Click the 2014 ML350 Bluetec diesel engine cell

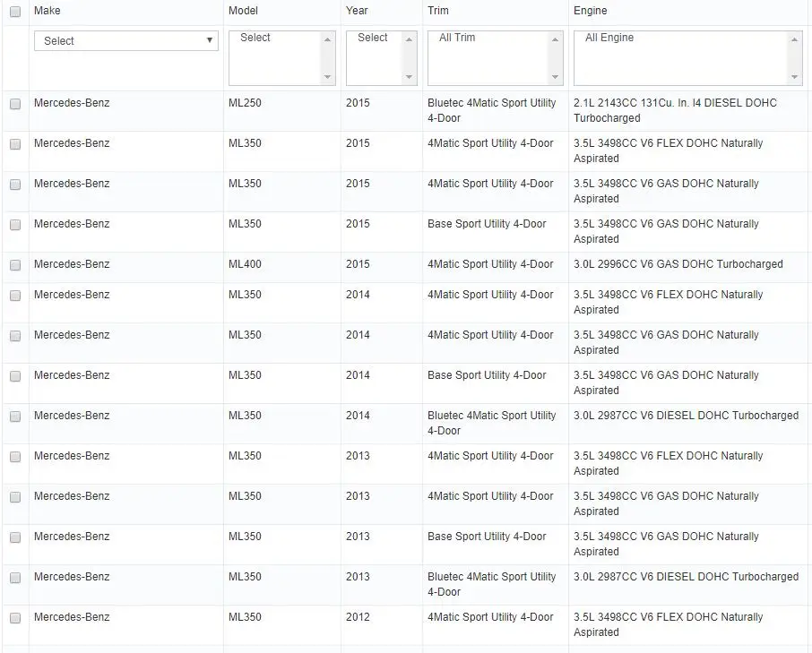click(x=687, y=416)
